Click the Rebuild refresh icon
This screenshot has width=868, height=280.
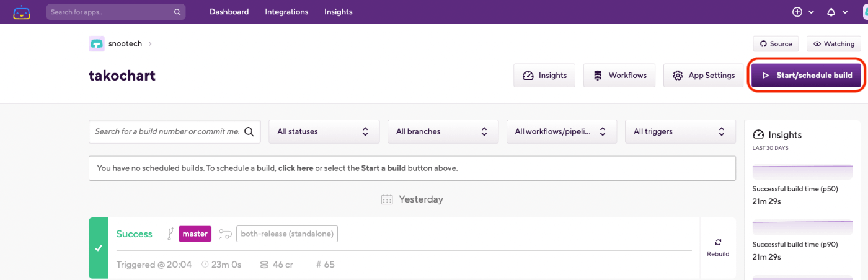(718, 242)
